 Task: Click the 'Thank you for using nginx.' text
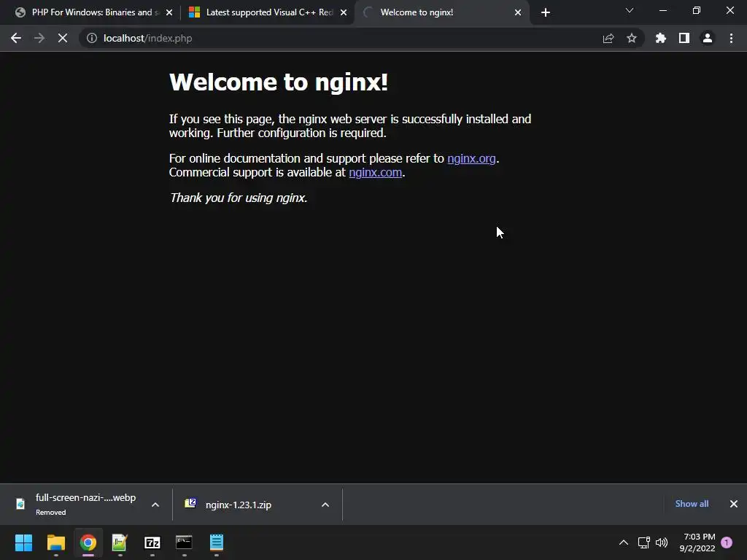tap(239, 198)
